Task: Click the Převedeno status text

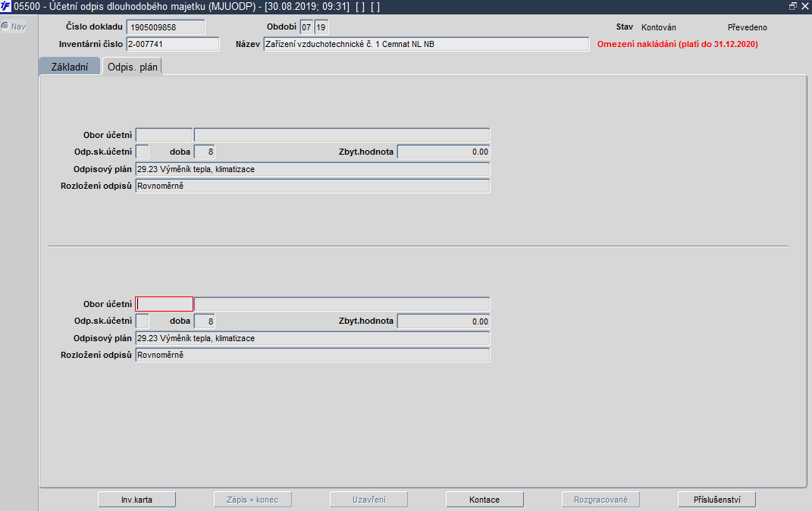Action: (x=748, y=27)
